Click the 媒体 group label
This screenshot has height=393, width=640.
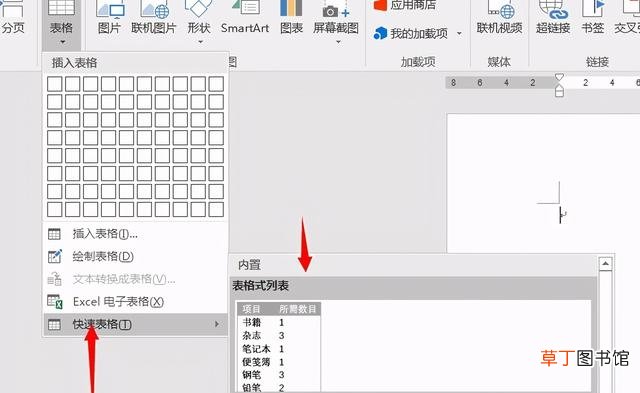[x=499, y=62]
